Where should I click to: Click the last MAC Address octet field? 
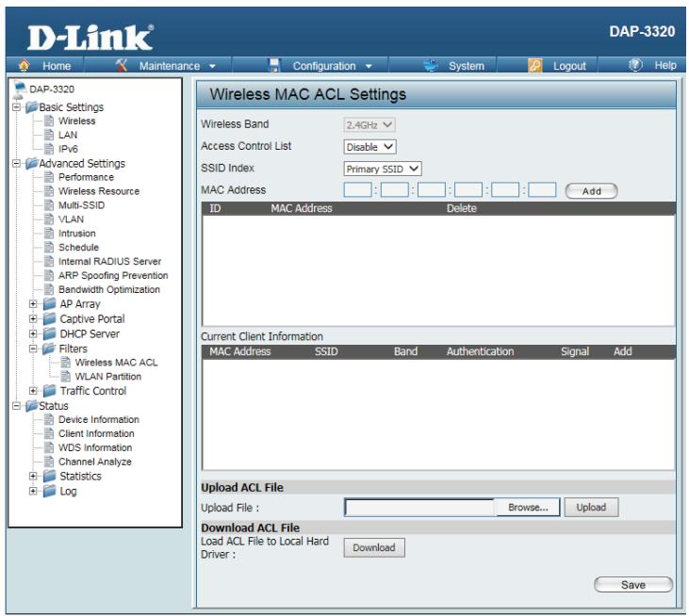(x=542, y=190)
